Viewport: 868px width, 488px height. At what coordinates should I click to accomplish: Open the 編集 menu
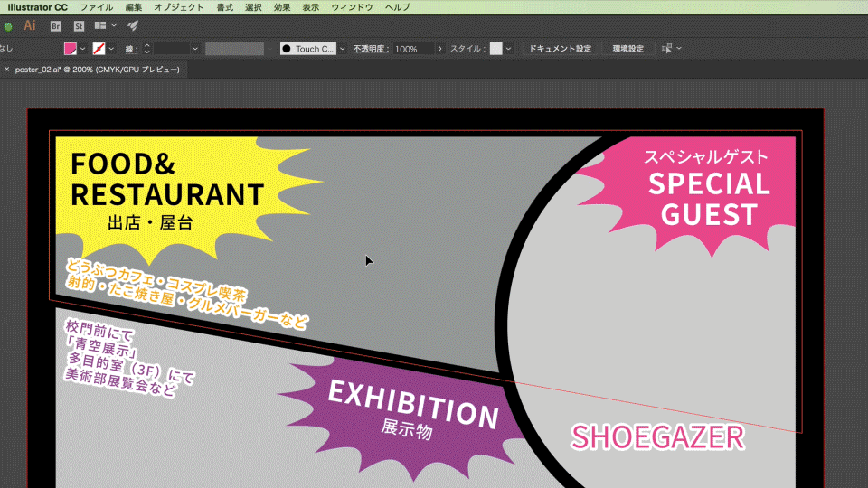134,7
